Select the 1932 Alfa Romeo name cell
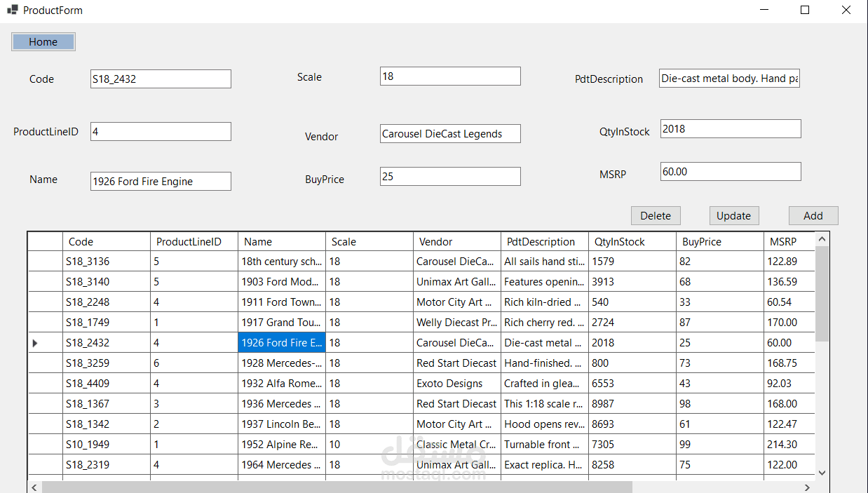 coord(281,384)
